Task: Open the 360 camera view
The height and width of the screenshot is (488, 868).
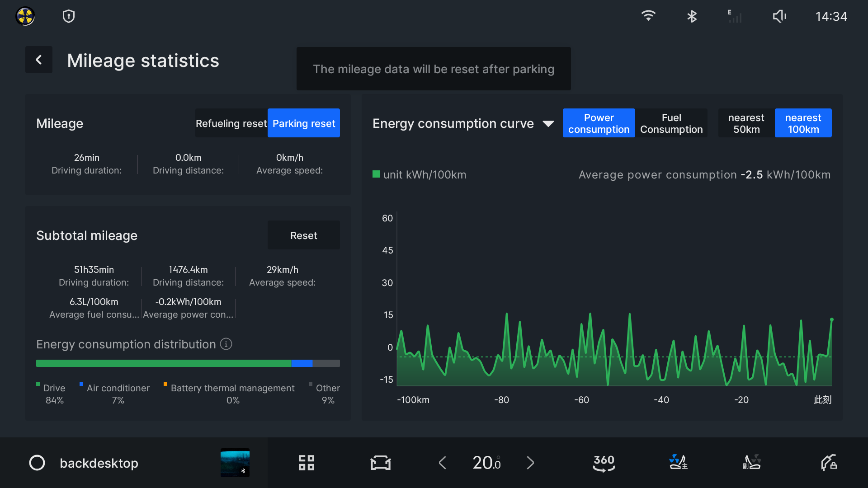Action: point(604,463)
